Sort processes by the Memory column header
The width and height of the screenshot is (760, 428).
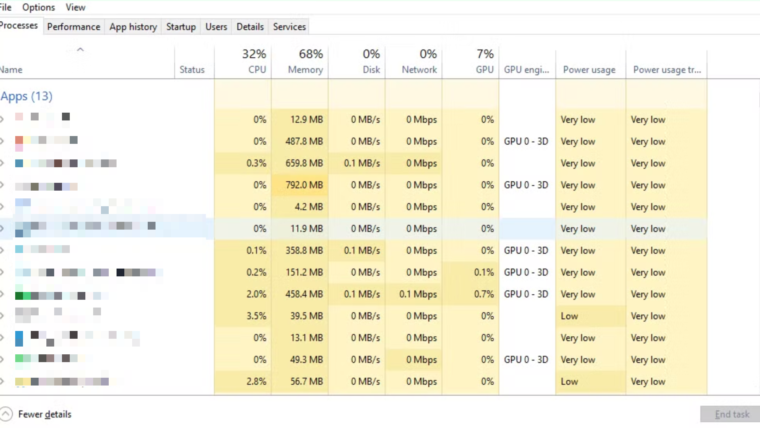coord(305,69)
